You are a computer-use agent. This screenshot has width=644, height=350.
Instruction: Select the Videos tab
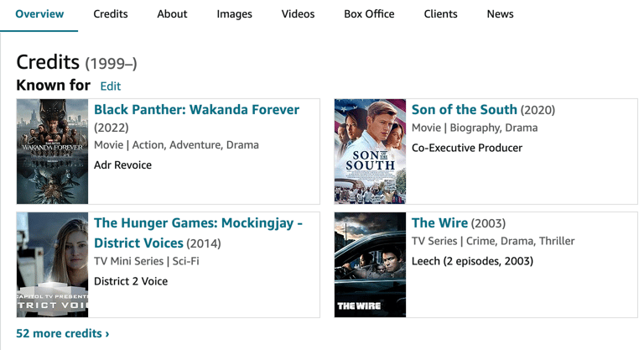tap(298, 14)
